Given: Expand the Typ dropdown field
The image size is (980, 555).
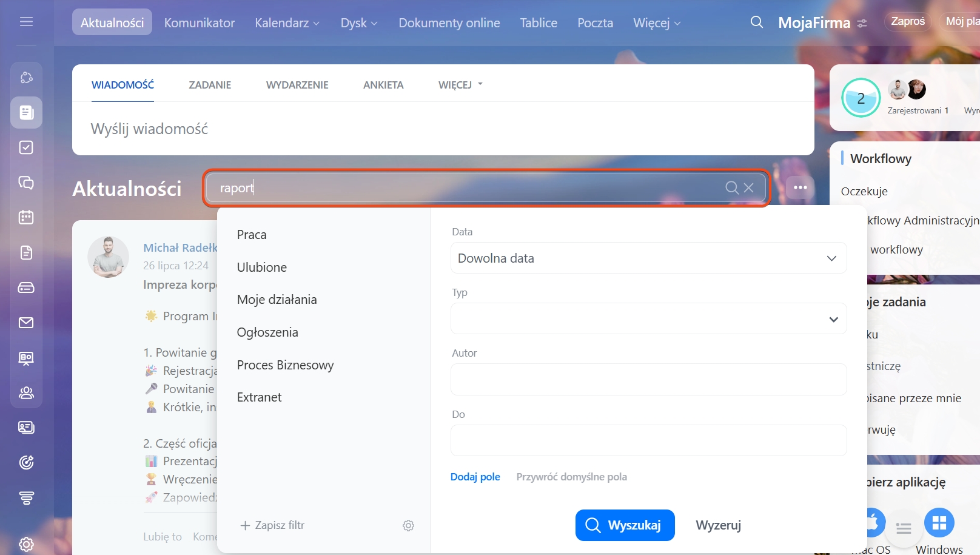Looking at the screenshot, I should pos(648,319).
